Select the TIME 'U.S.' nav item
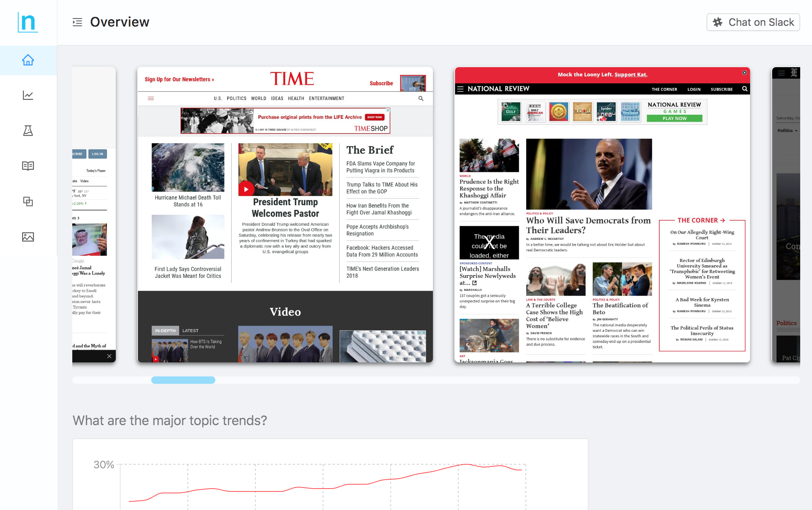 [218, 99]
